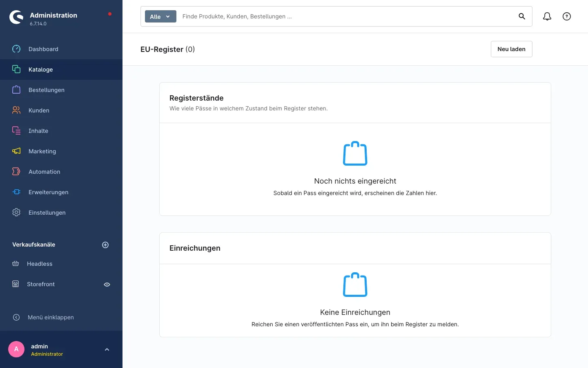Viewport: 588px width, 368px height.
Task: Click the red status dot in header
Action: pyautogui.click(x=110, y=14)
